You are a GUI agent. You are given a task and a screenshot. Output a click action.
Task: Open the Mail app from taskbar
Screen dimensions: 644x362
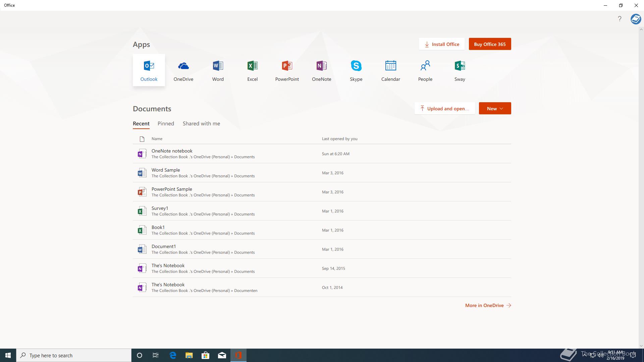(x=222, y=355)
